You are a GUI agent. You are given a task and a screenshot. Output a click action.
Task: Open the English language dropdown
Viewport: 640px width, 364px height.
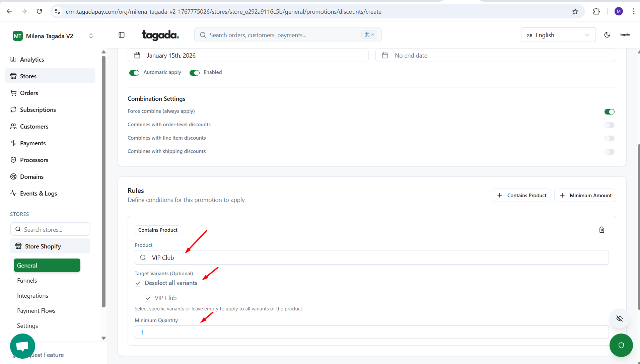(558, 35)
